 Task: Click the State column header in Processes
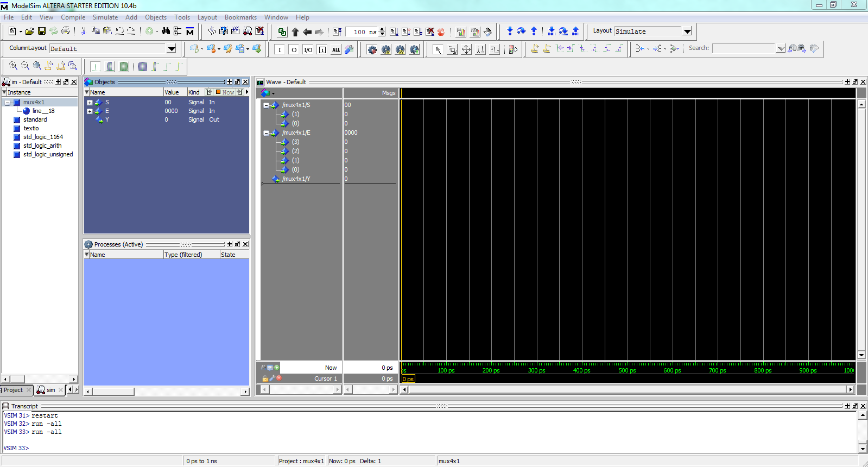click(234, 255)
